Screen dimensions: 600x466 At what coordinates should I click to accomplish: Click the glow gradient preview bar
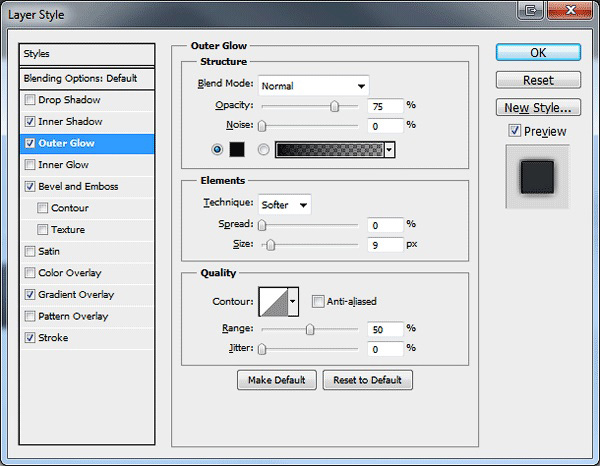tap(329, 150)
